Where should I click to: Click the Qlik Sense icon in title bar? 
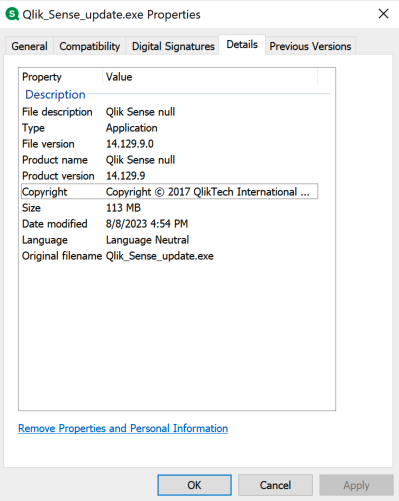12,14
